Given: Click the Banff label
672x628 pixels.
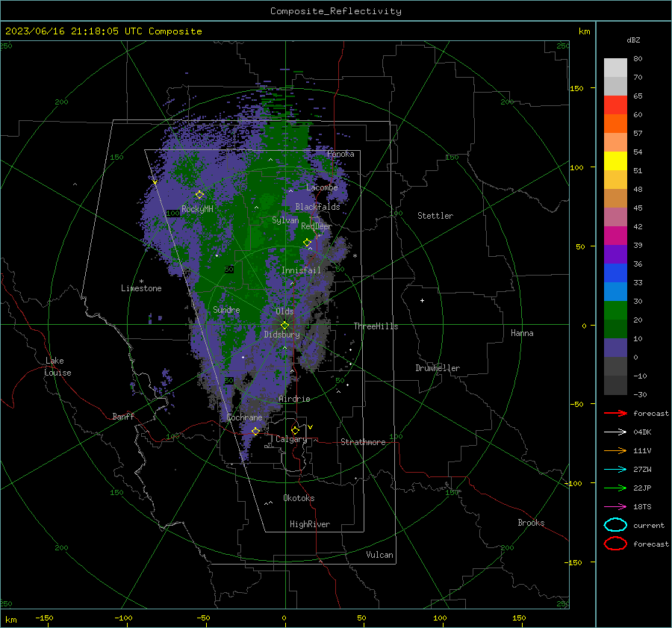Looking at the screenshot, I should pyautogui.click(x=123, y=416).
